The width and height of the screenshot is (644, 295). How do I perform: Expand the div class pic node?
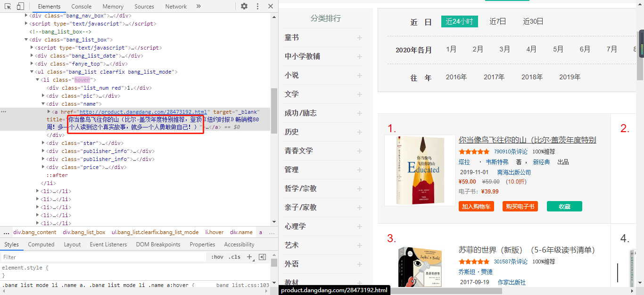click(43, 96)
